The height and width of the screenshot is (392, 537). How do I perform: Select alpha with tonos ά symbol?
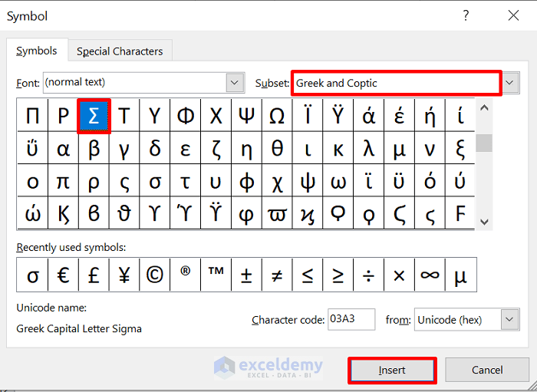click(369, 116)
